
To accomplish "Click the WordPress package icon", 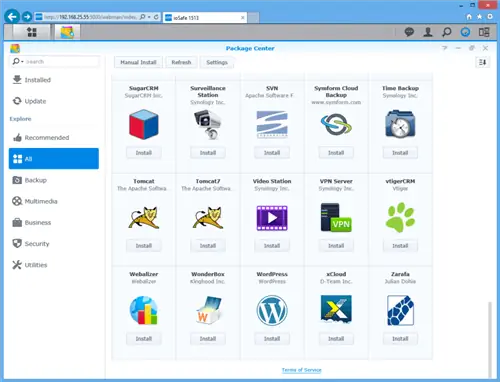I will pyautogui.click(x=272, y=310).
